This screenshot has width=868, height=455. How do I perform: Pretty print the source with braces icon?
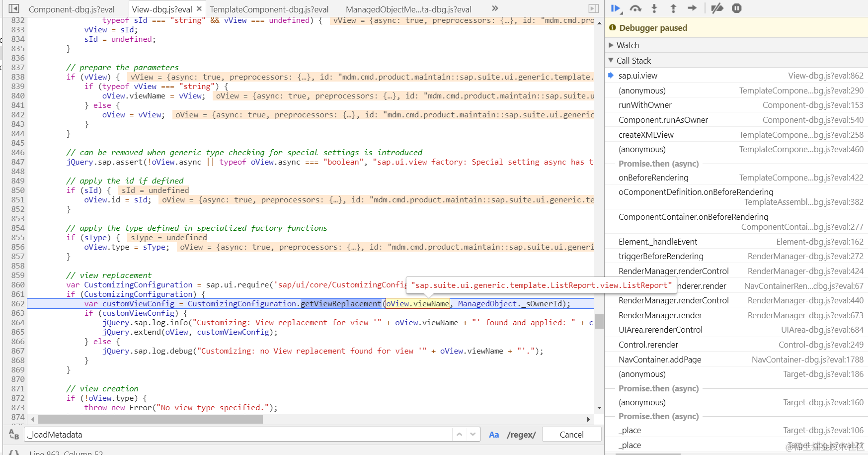pyautogui.click(x=14, y=453)
